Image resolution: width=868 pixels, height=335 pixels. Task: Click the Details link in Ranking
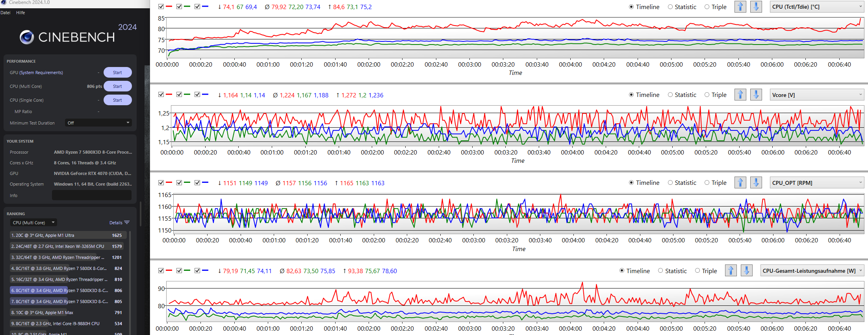116,223
